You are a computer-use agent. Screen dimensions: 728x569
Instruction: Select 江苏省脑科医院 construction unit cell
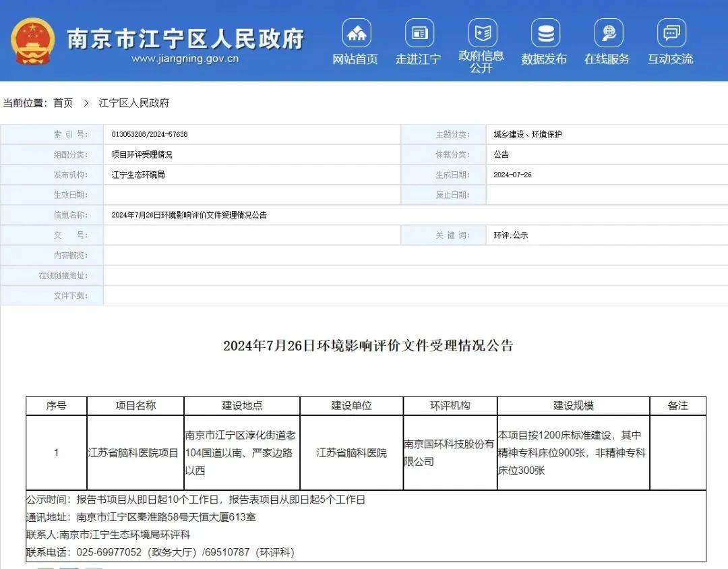[351, 453]
